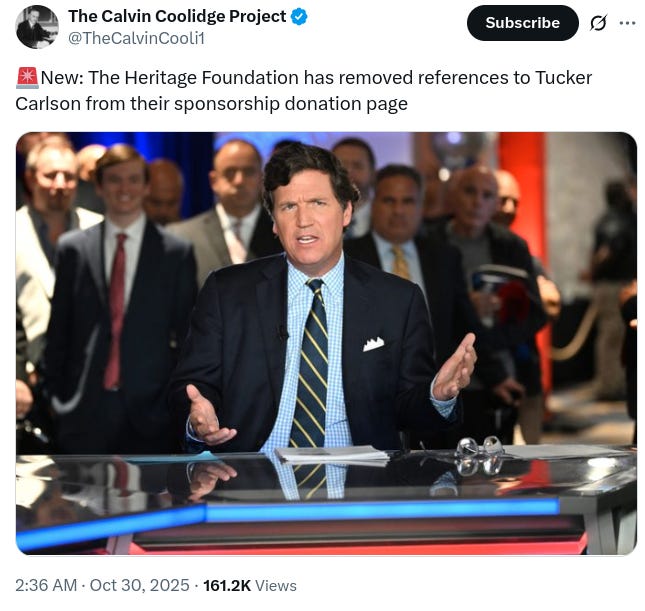The height and width of the screenshot is (611, 645).
Task: Click the @TheCalvinCooli1 handle
Action: point(136,38)
